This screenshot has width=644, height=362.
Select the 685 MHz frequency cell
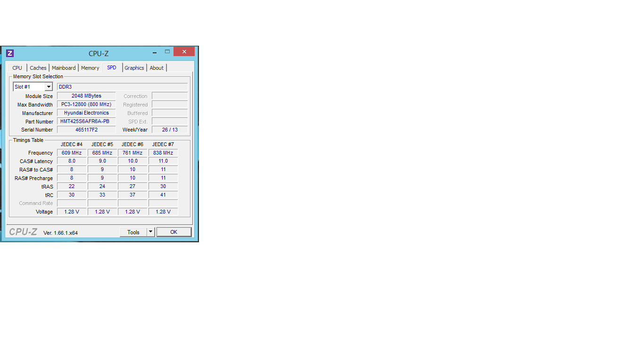102,153
